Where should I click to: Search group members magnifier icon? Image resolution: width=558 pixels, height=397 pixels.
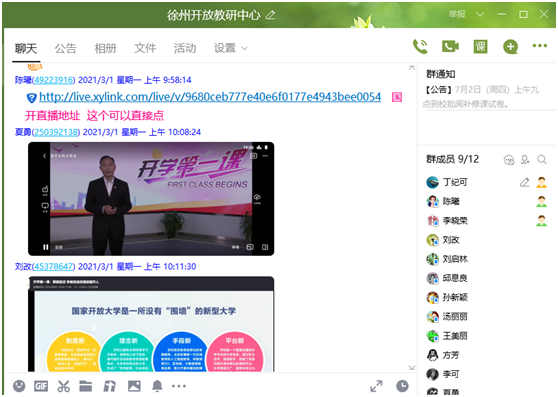tap(542, 159)
